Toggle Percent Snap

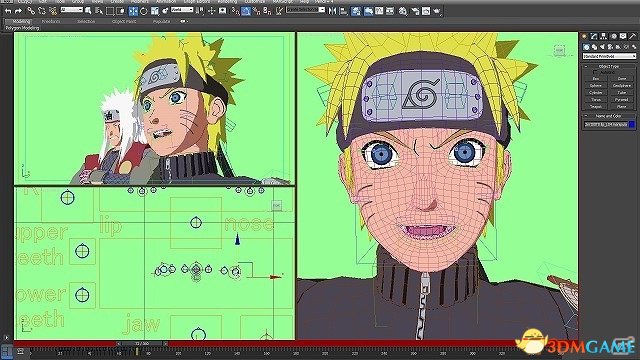[256, 11]
